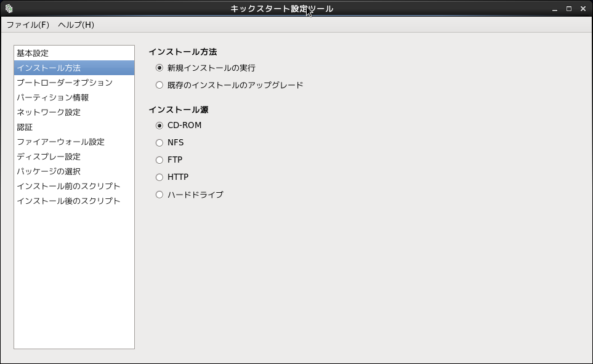The width and height of the screenshot is (593, 364).
Task: Select インストール前のスクリプト item
Action: coord(68,186)
